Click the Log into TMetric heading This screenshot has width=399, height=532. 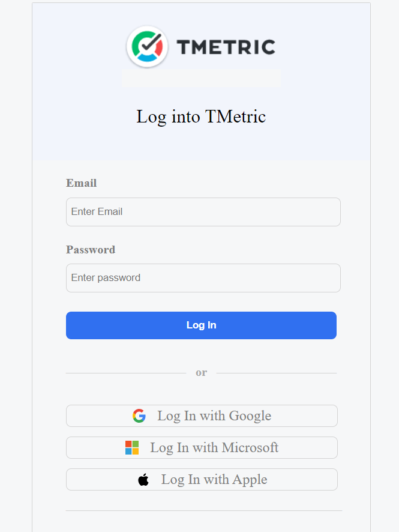tap(201, 116)
